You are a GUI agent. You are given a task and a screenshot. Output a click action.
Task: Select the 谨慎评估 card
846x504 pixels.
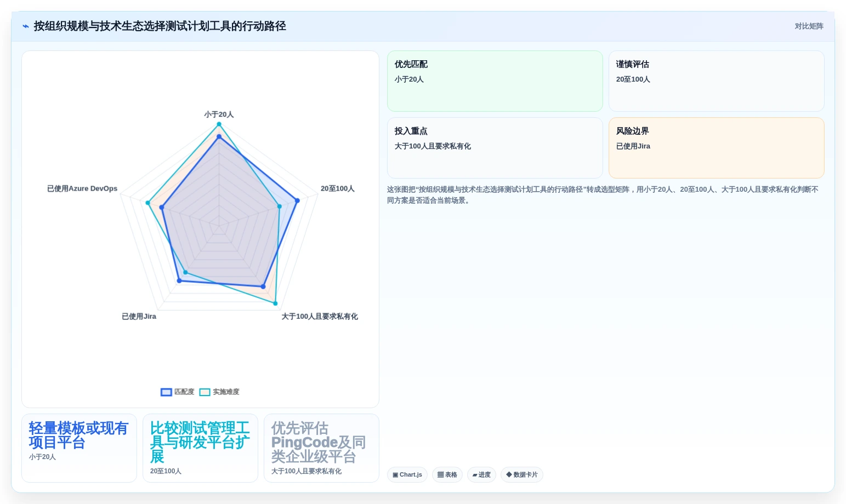click(717, 81)
